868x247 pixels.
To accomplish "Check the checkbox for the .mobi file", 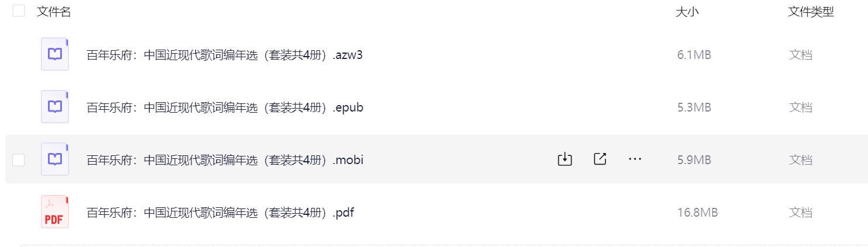I will point(19,159).
